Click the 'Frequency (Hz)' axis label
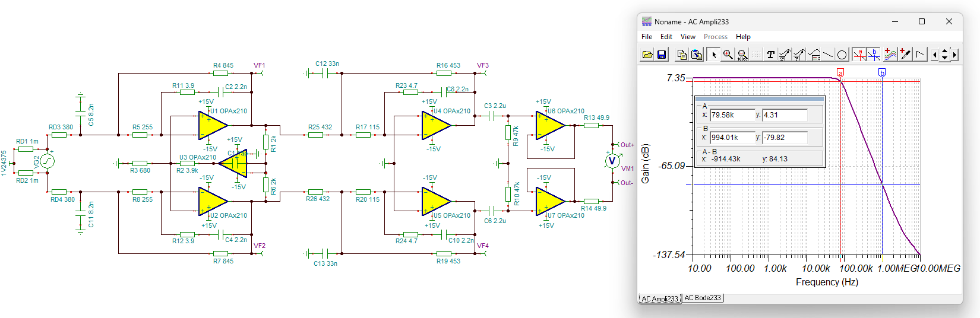980x318 pixels. tap(827, 282)
